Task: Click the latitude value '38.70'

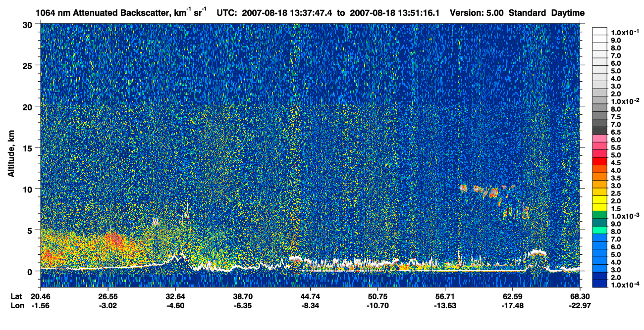Action: pyautogui.click(x=242, y=296)
